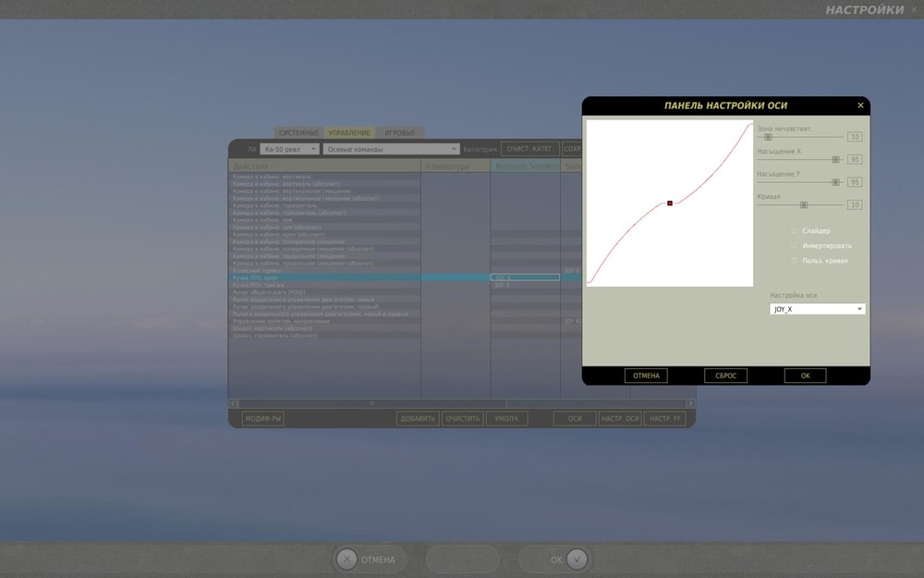This screenshot has width=924, height=578.
Task: Click the ОЧИСТ. КАТЕГ. button
Action: (x=529, y=149)
